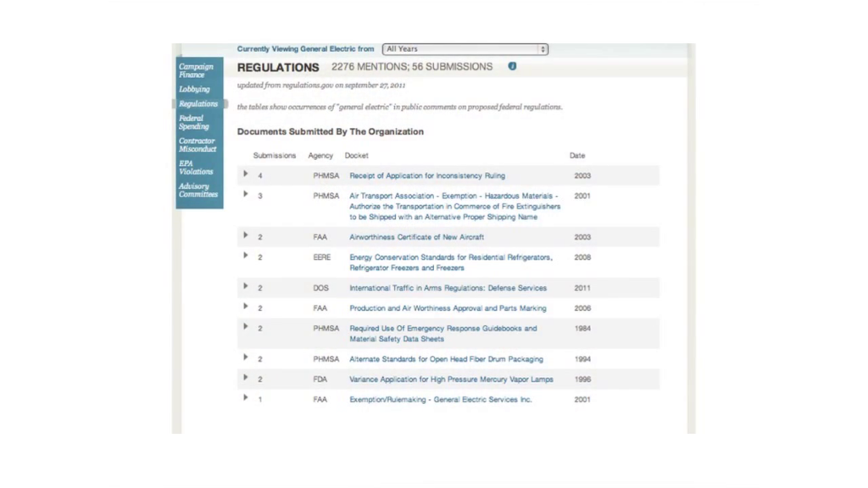
Task: Go to Contractor Misconduct section
Action: 198,145
